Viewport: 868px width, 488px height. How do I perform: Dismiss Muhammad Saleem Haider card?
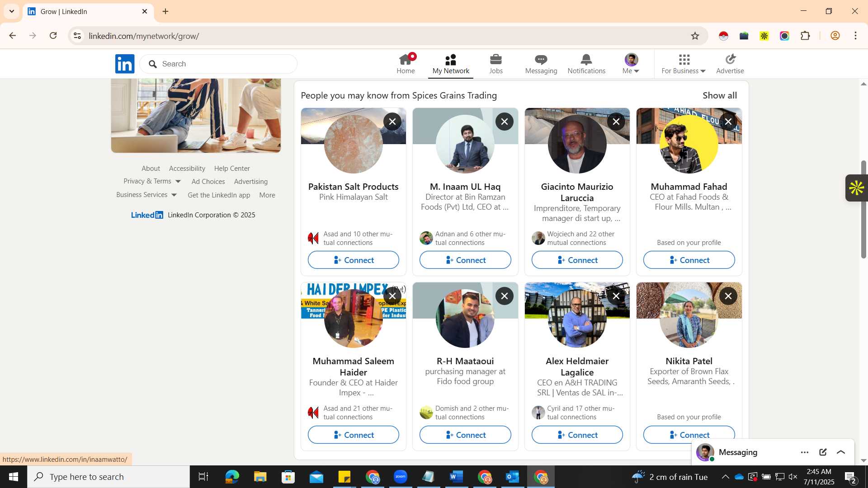[392, 296]
